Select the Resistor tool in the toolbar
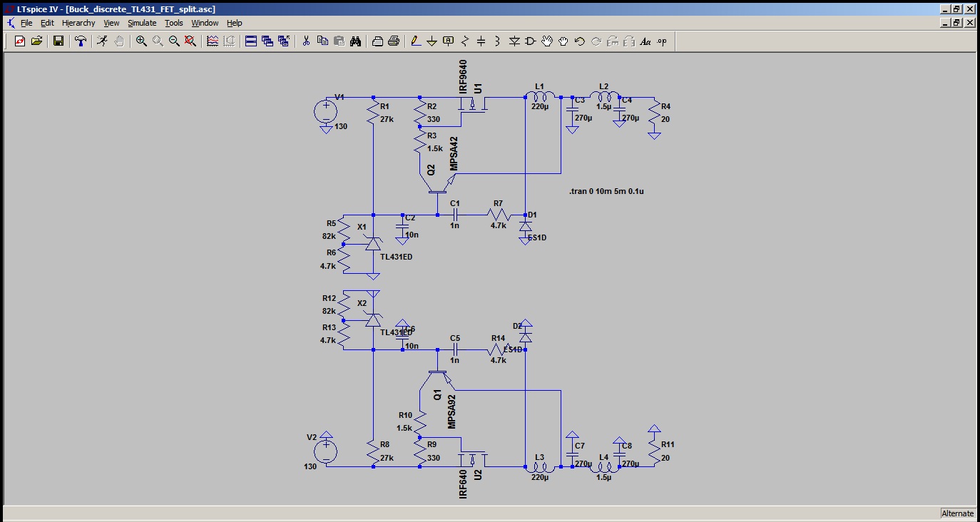Image resolution: width=980 pixels, height=522 pixels. pos(465,41)
